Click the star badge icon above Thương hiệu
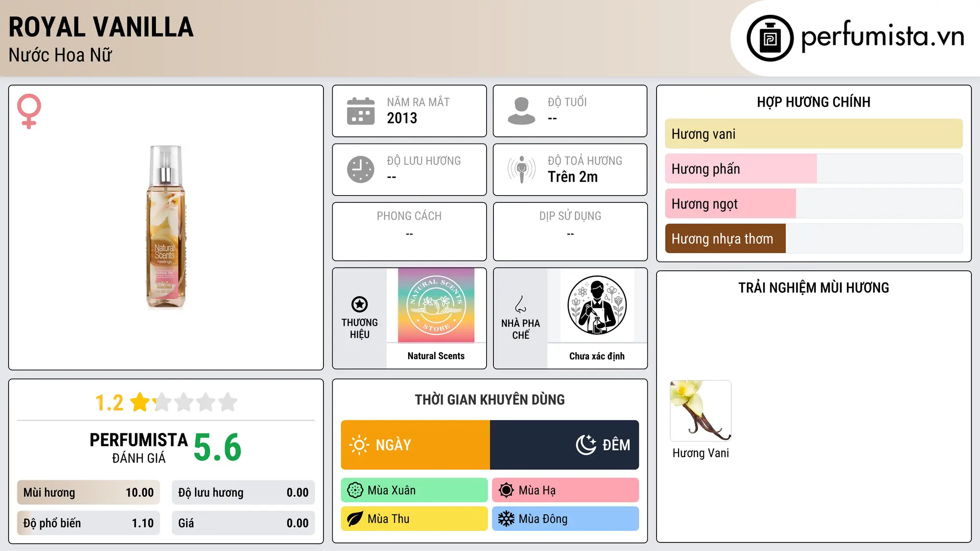 pyautogui.click(x=359, y=304)
